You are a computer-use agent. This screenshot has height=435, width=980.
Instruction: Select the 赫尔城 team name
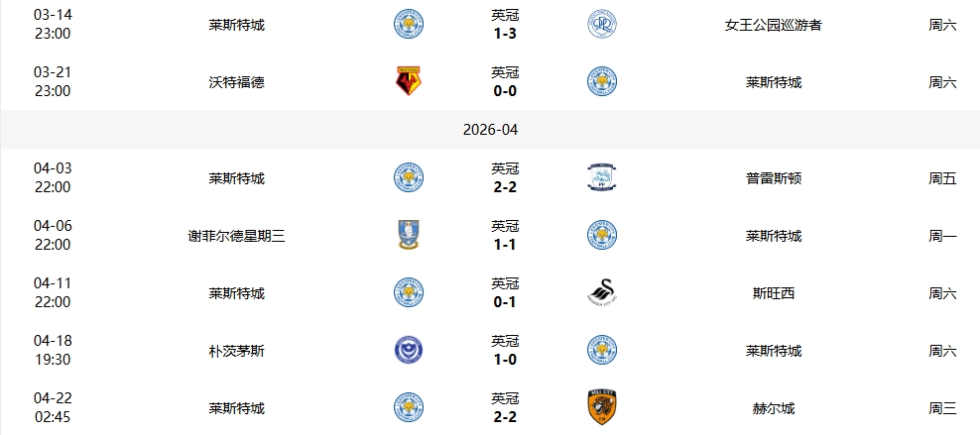tap(773, 408)
